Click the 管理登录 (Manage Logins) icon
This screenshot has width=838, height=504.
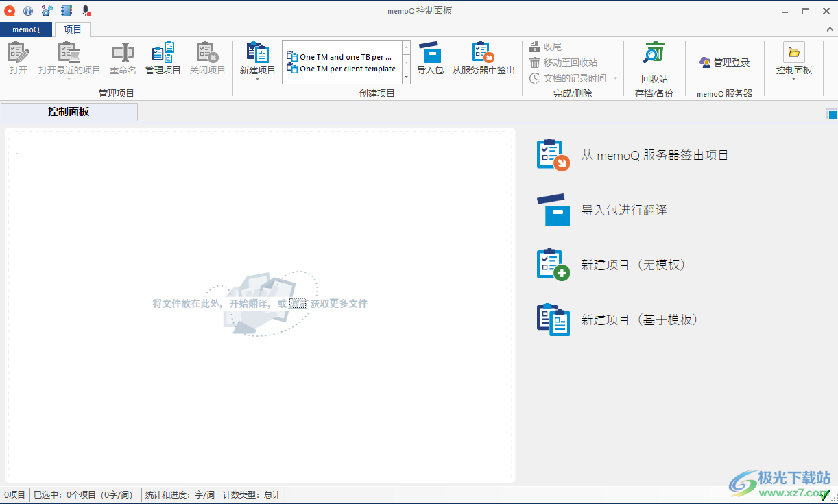pyautogui.click(x=725, y=62)
